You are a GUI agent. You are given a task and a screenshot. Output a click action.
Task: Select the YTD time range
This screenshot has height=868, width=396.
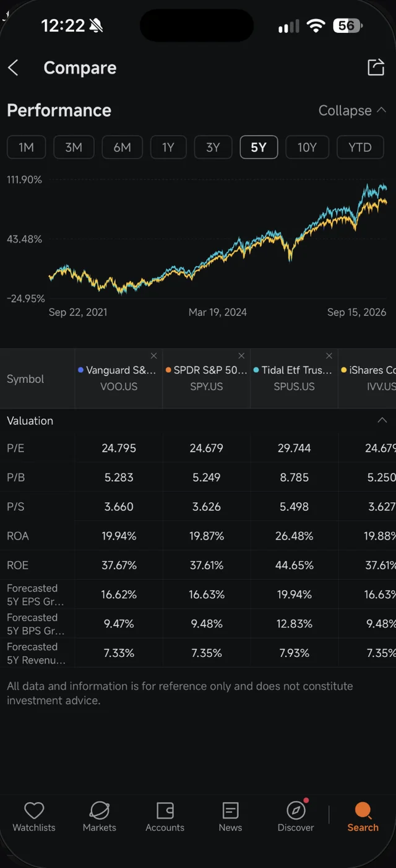(x=360, y=147)
